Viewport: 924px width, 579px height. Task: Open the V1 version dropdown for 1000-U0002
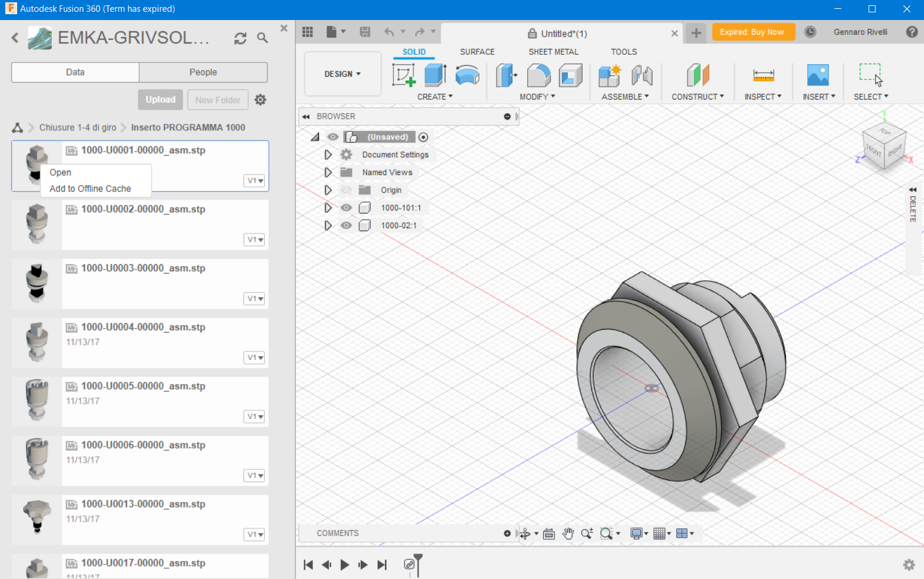point(254,239)
